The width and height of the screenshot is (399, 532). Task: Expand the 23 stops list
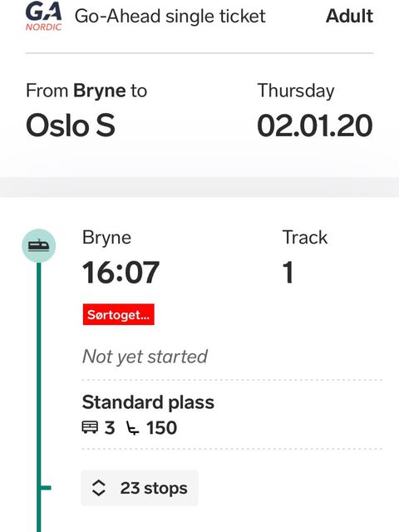click(140, 488)
